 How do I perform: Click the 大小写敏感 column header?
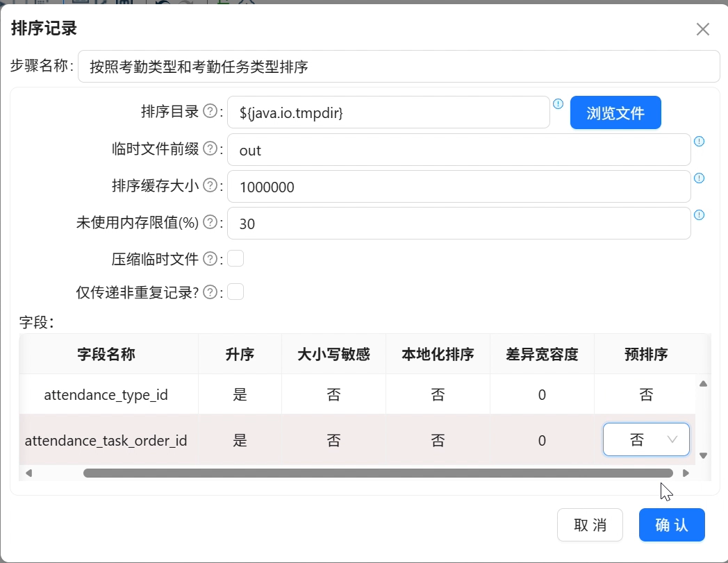(x=333, y=354)
